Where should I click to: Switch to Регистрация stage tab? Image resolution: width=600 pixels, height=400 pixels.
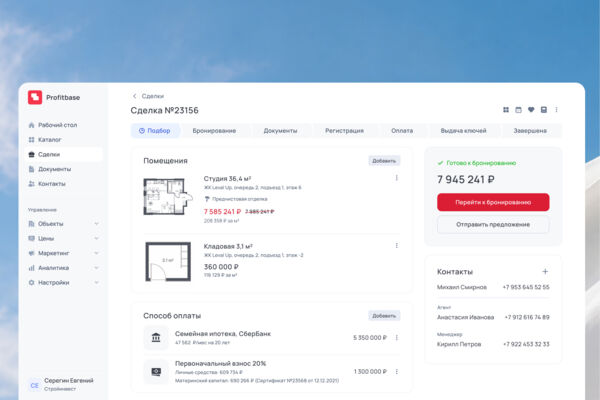click(344, 131)
